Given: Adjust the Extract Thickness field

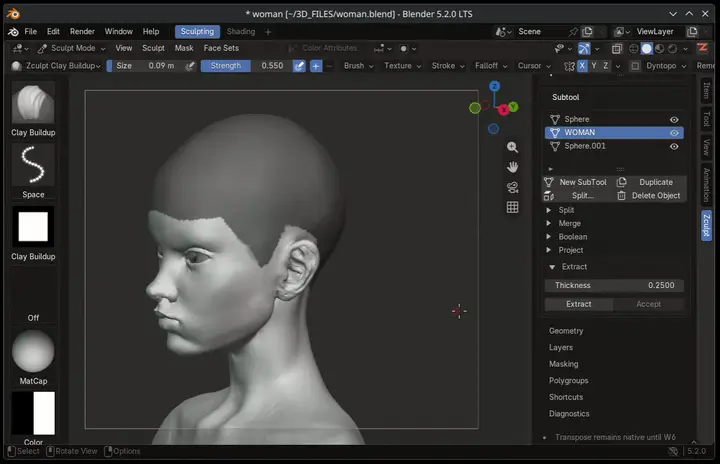Looking at the screenshot, I should [614, 285].
